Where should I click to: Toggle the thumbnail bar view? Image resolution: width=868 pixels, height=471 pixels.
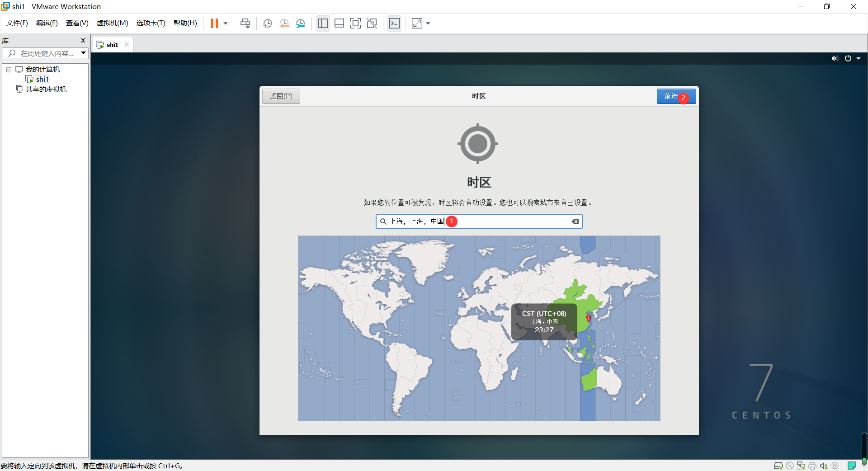[339, 23]
